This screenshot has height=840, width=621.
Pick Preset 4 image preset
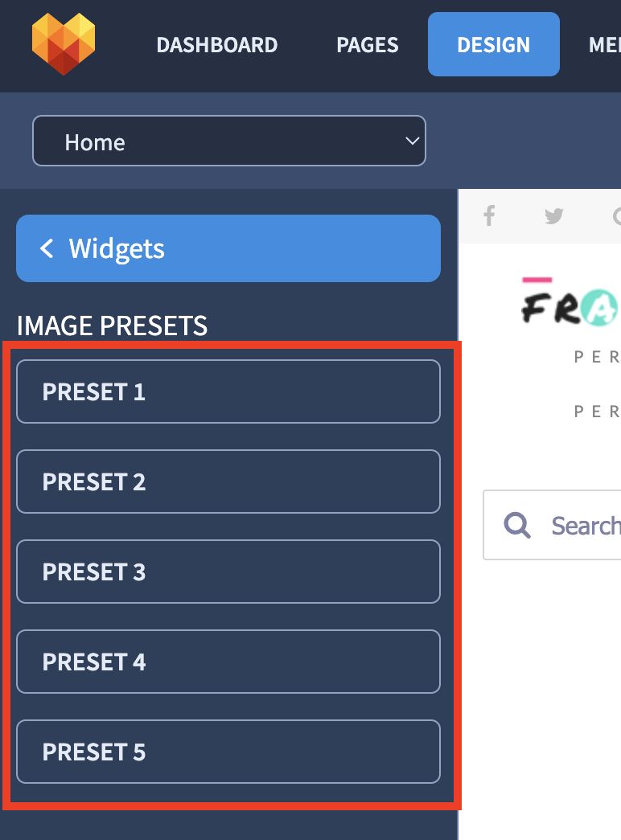click(x=228, y=662)
